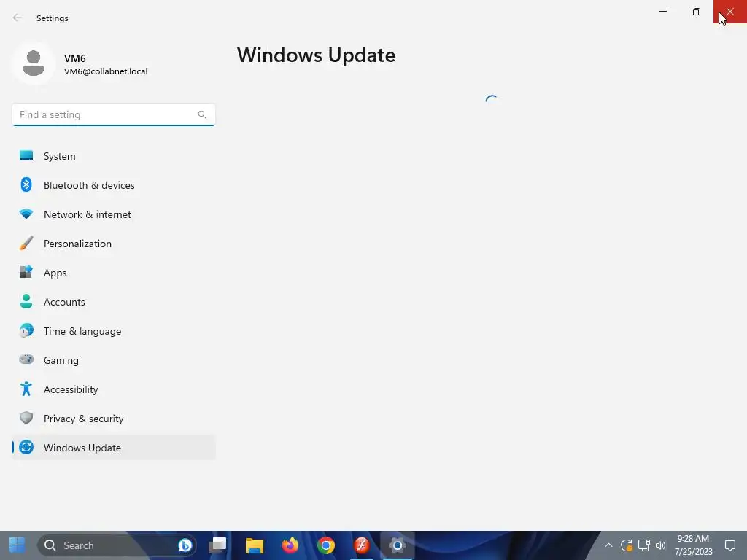Open the clock showing 9:28 AM
The width and height of the screenshot is (747, 560).
click(x=693, y=545)
